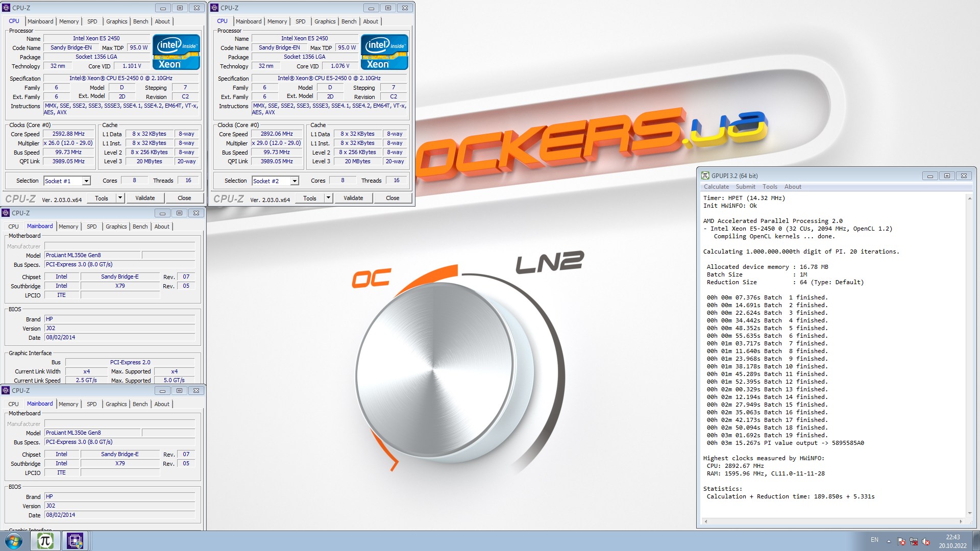
Task: Open SPD tab in Socket #2 window
Action: click(300, 21)
